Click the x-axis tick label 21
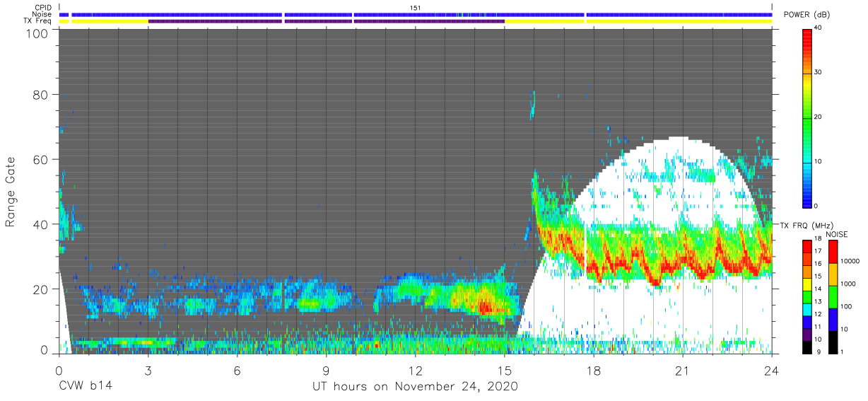The height and width of the screenshot is (401, 868). 683,370
